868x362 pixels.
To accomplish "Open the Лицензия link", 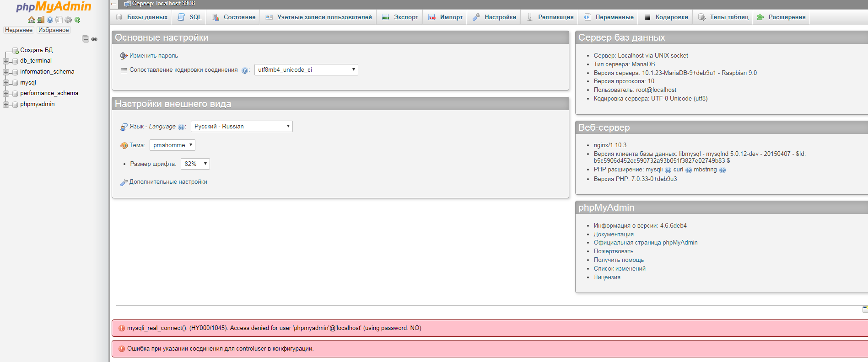I will click(607, 277).
